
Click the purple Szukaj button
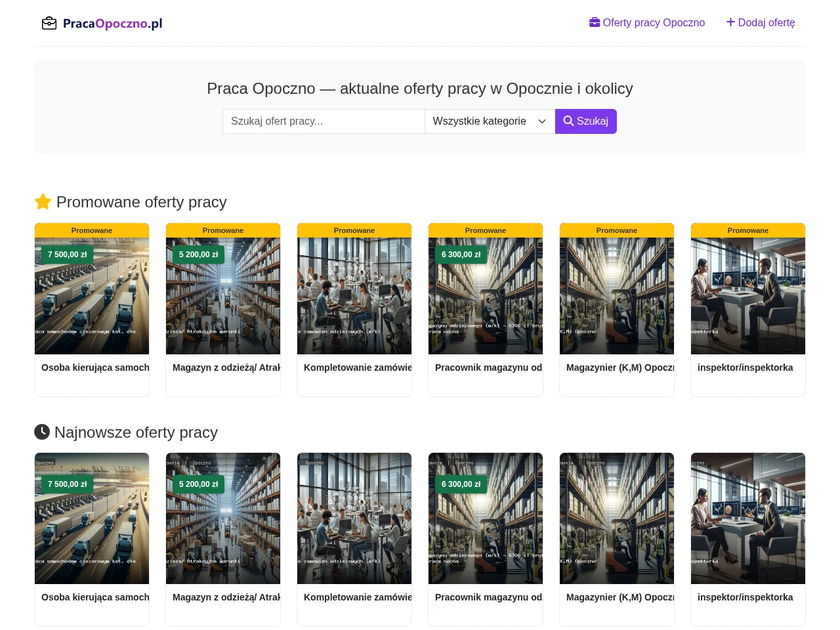[586, 121]
